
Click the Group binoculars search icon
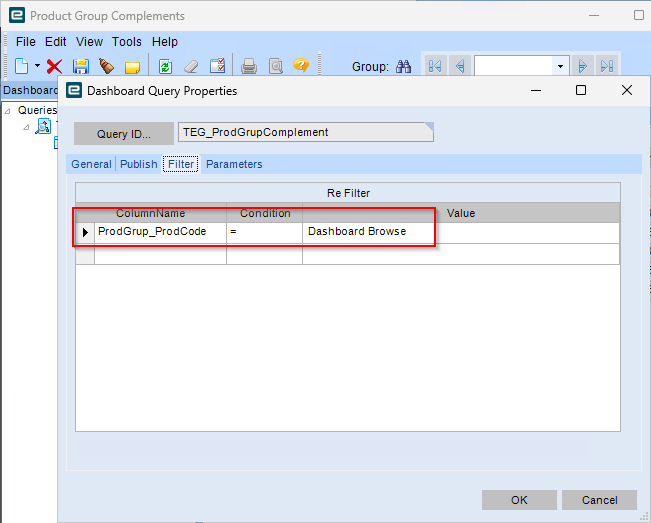click(403, 66)
